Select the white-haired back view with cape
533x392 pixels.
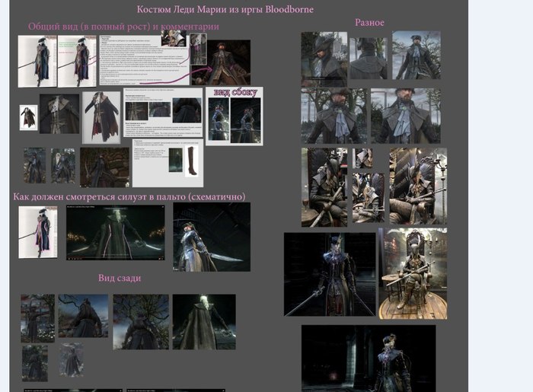click(203, 321)
